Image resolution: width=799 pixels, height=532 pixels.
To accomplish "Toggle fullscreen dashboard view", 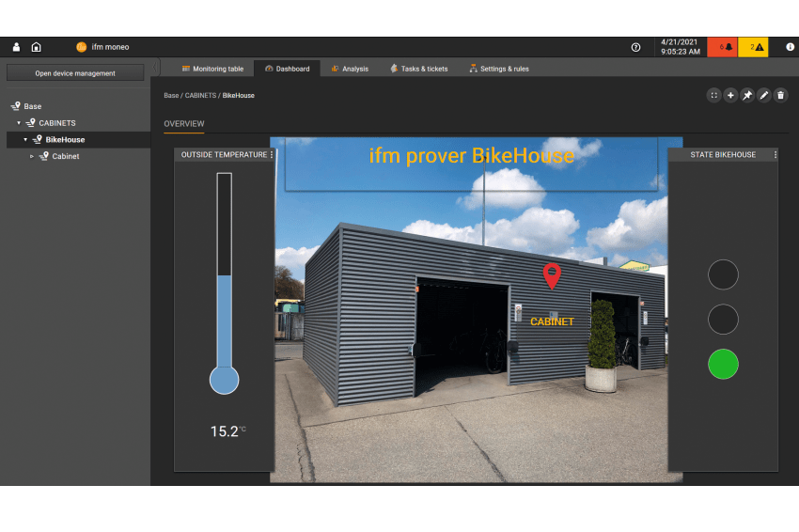I will click(713, 95).
